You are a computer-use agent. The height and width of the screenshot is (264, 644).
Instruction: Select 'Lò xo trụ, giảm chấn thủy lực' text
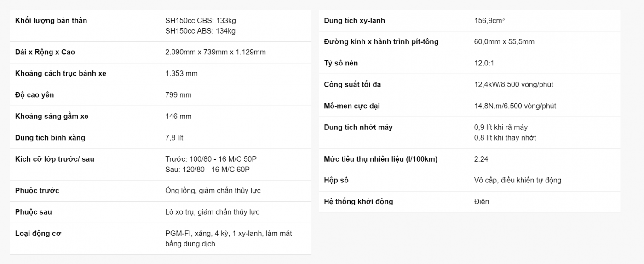coord(212,212)
